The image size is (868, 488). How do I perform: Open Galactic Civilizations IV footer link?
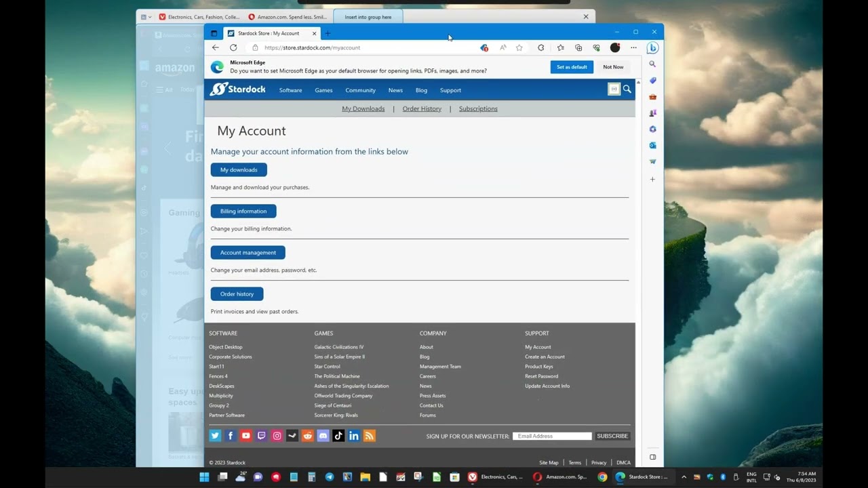pos(338,347)
